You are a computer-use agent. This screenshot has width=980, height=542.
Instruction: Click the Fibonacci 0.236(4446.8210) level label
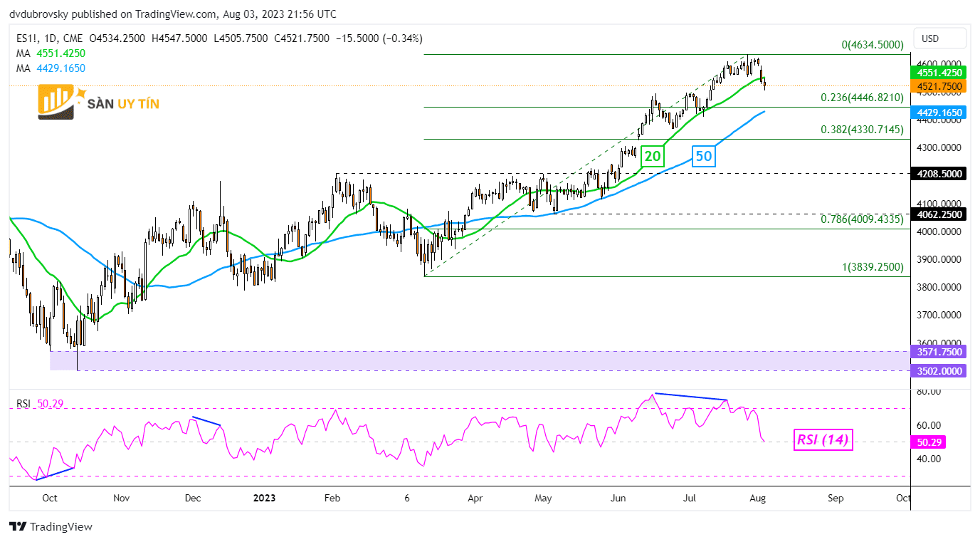860,98
